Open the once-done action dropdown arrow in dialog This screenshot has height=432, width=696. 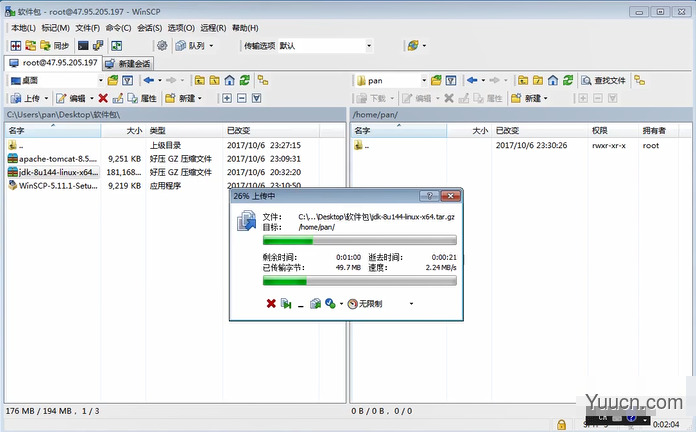coord(341,304)
